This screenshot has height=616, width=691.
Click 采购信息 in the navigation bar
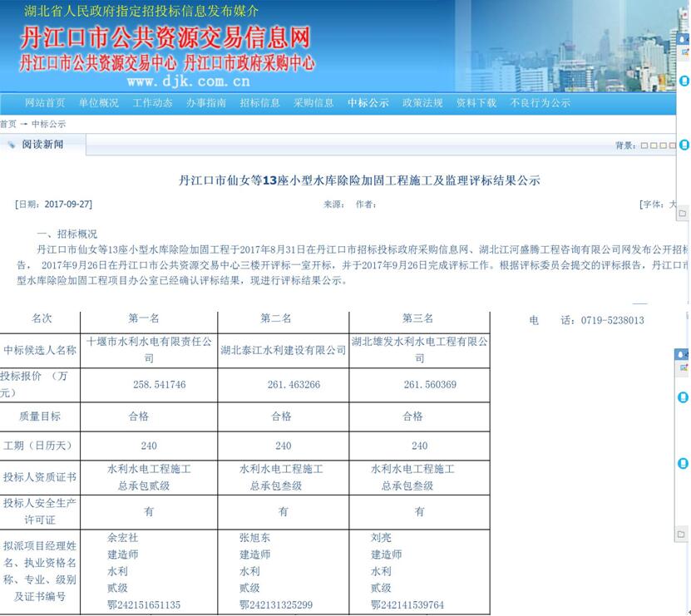(313, 103)
